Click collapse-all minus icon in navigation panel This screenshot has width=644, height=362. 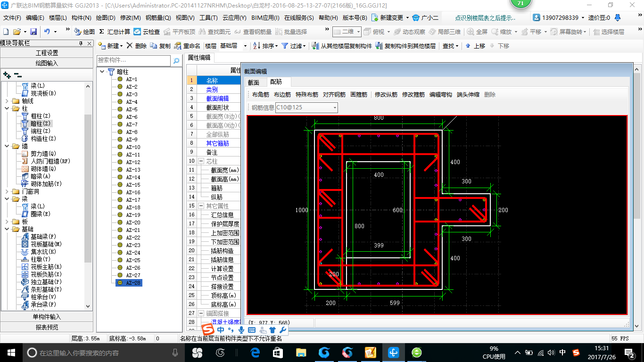pyautogui.click(x=17, y=74)
